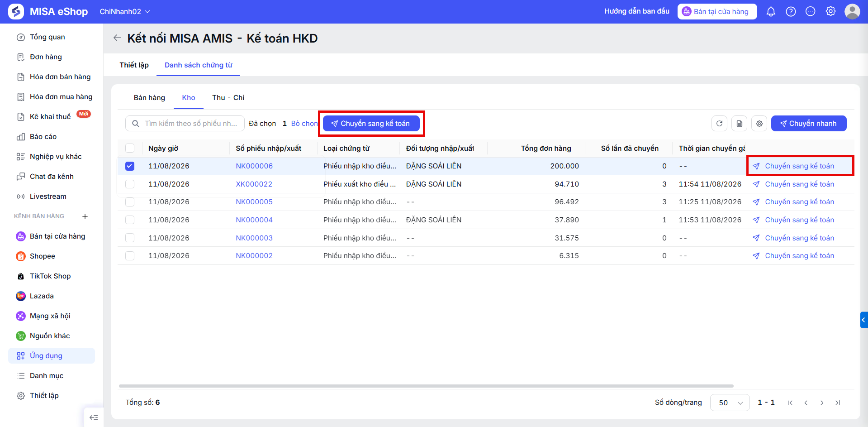This screenshot has width=868, height=427.
Task: Click the Chuyển nhanh button
Action: 809,123
